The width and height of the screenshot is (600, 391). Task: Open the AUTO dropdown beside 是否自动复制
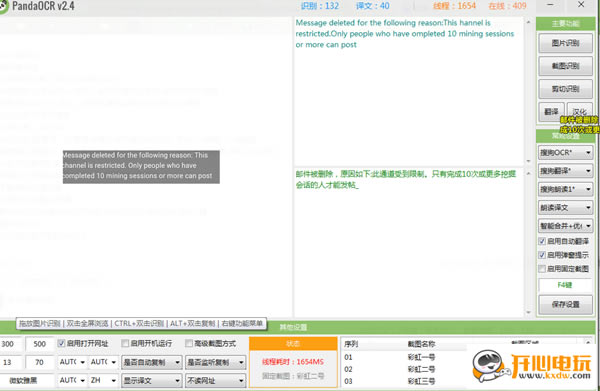pos(103,362)
